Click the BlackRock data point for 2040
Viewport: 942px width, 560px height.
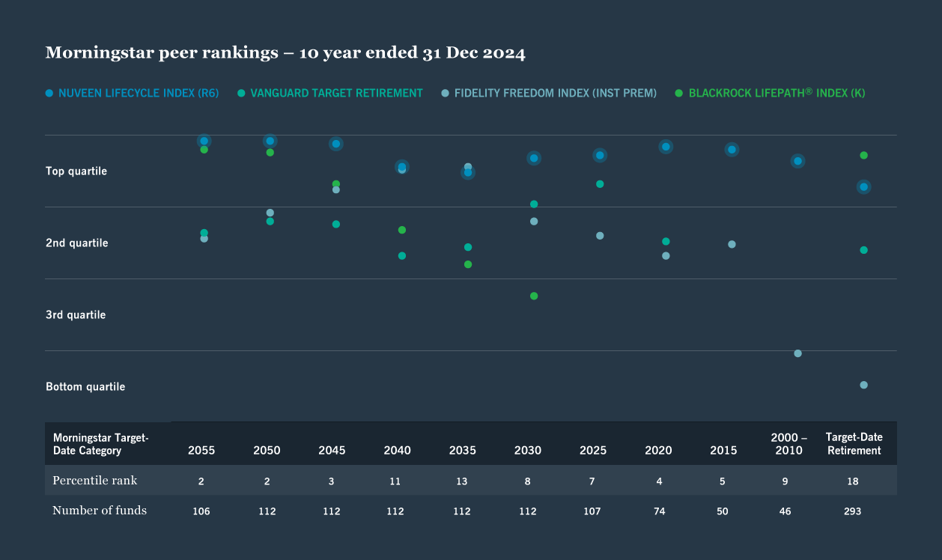click(402, 230)
